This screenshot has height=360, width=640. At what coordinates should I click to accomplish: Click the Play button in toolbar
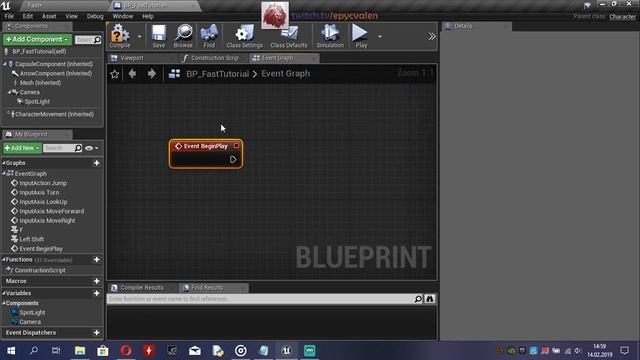pyautogui.click(x=361, y=36)
